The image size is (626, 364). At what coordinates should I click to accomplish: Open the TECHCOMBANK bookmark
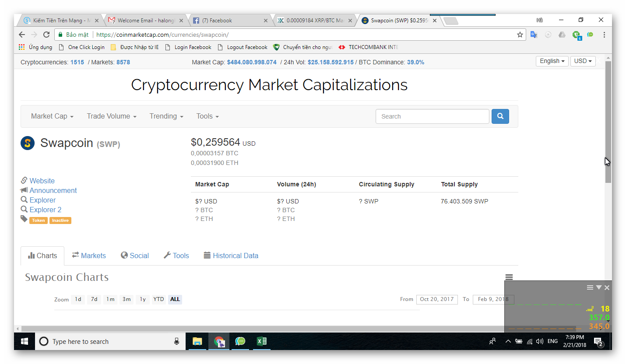pos(369,47)
